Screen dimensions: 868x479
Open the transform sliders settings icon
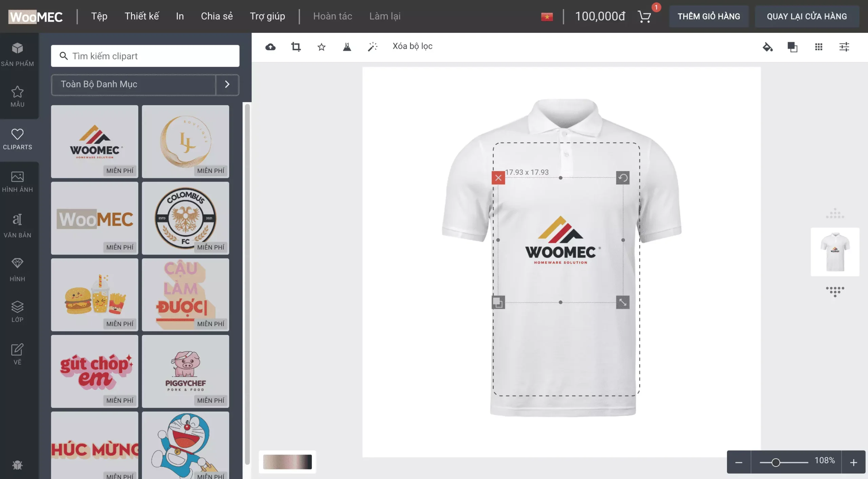[844, 47]
